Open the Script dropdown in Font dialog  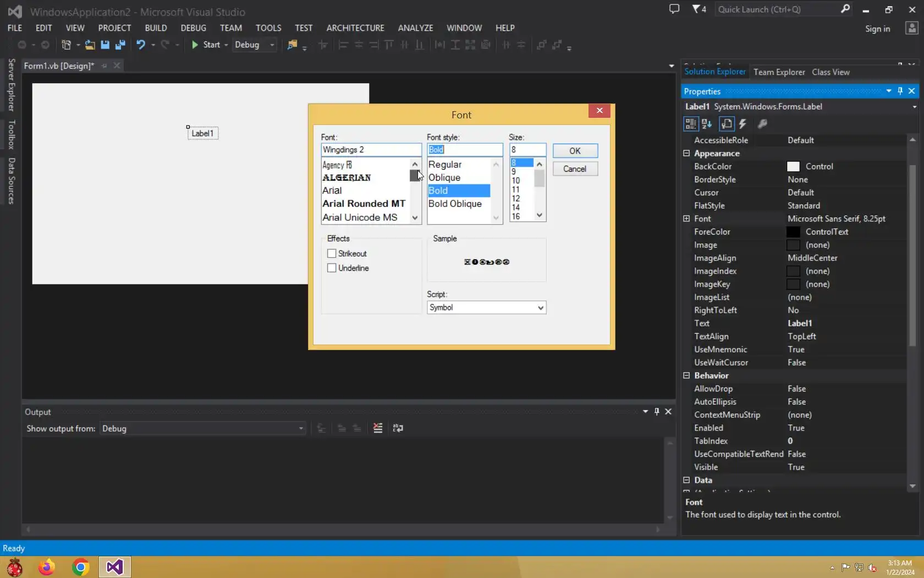(x=541, y=308)
